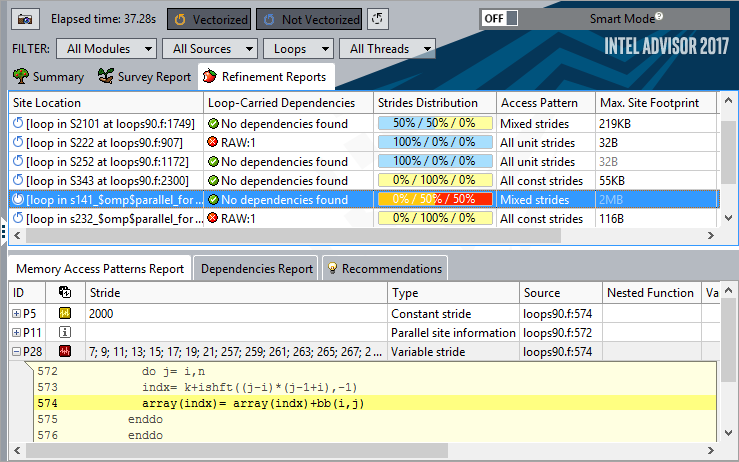Click loop icon for s141 parallel row
This screenshot has height=462, width=739.
click(18, 199)
